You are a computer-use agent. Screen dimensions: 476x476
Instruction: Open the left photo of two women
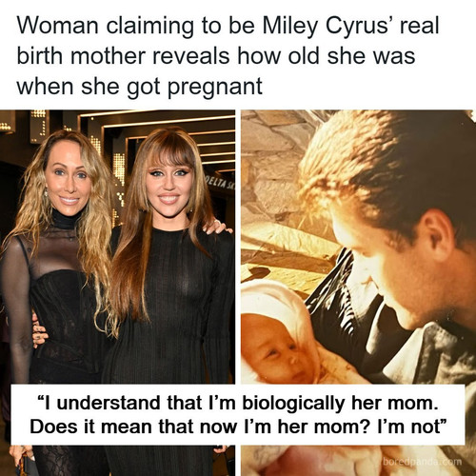coord(117,292)
